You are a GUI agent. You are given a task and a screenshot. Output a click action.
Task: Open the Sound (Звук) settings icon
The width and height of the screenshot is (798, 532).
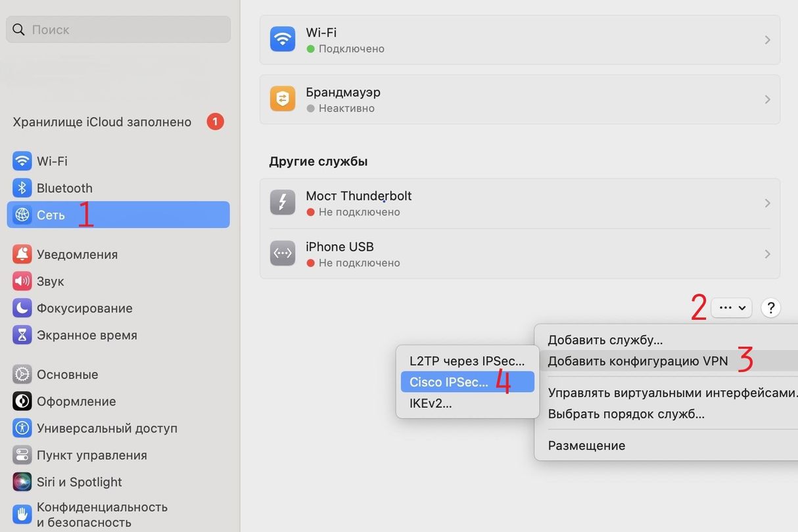tap(22, 281)
